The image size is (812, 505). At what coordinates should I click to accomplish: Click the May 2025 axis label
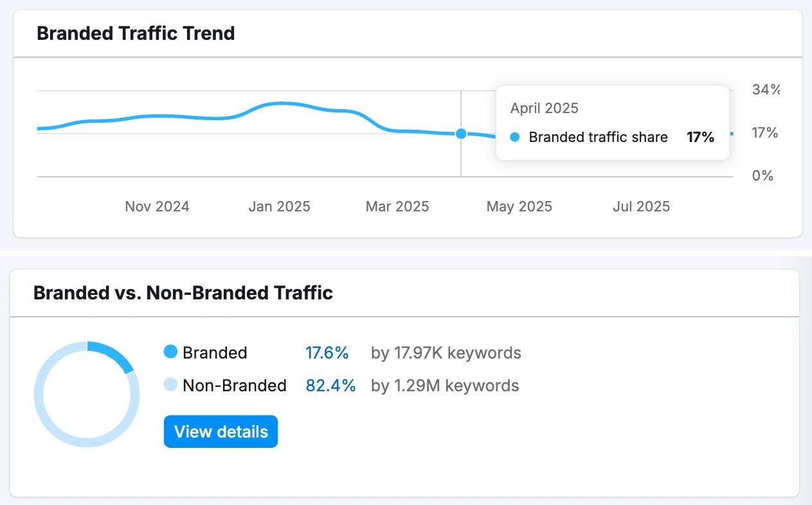pyautogui.click(x=519, y=206)
